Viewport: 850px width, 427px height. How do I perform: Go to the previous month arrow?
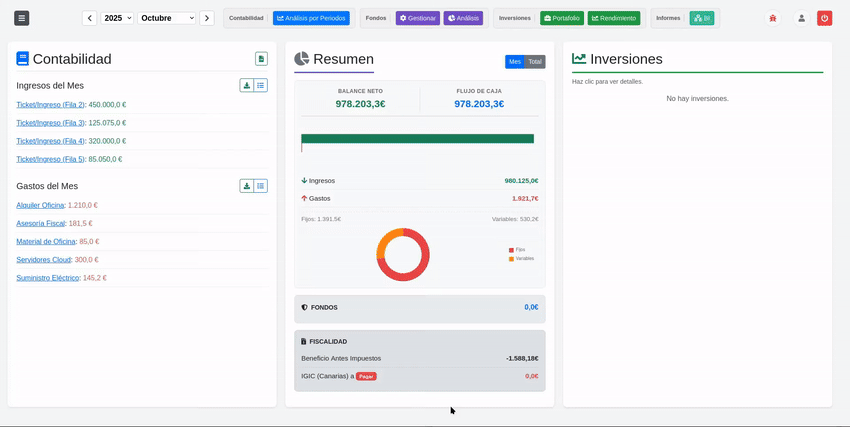pos(89,18)
